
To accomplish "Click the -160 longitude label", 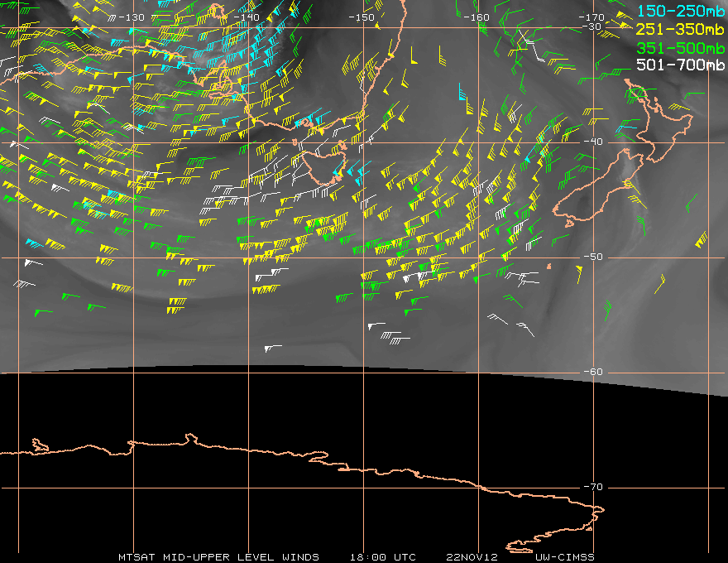I will click(x=476, y=17).
